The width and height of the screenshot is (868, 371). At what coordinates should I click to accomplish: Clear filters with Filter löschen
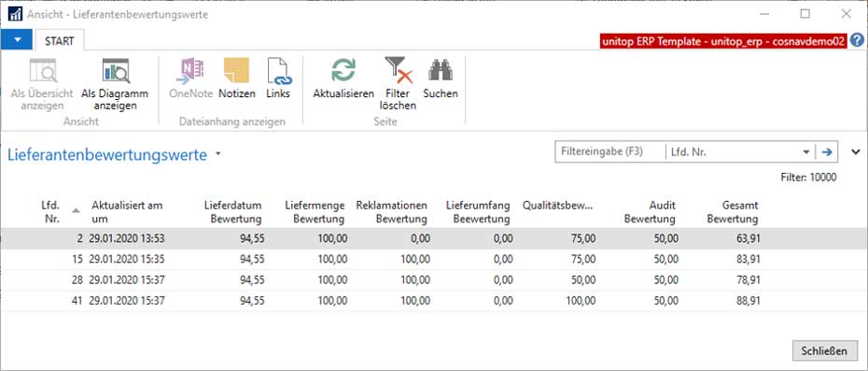(399, 84)
